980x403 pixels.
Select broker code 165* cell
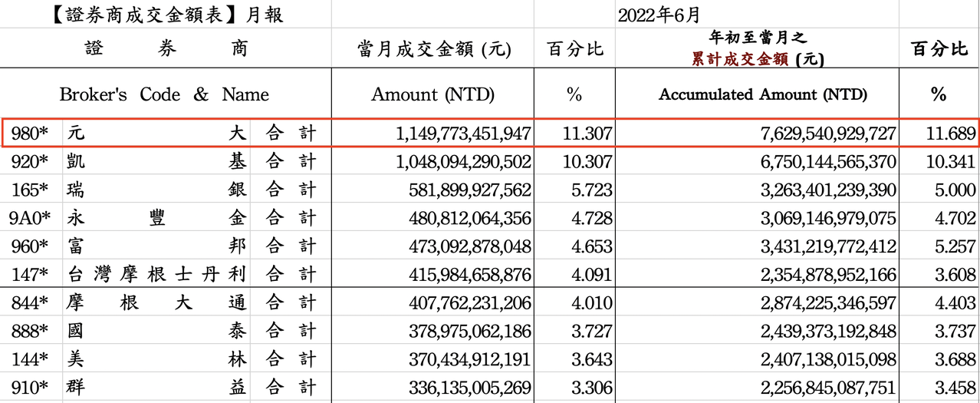(30, 190)
